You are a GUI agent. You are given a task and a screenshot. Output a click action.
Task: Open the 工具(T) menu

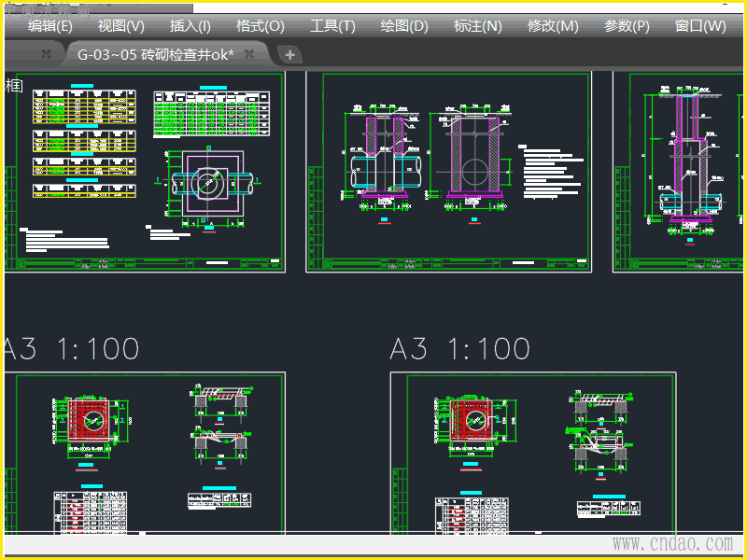[332, 26]
